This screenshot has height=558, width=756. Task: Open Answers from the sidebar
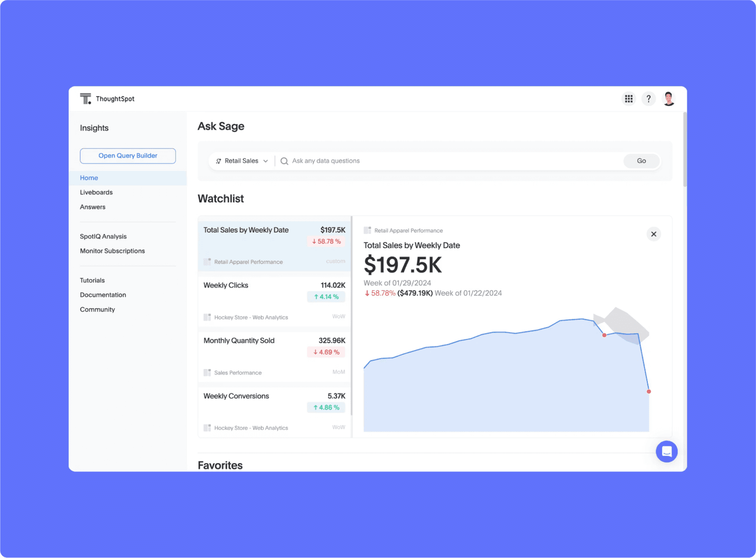pos(93,207)
